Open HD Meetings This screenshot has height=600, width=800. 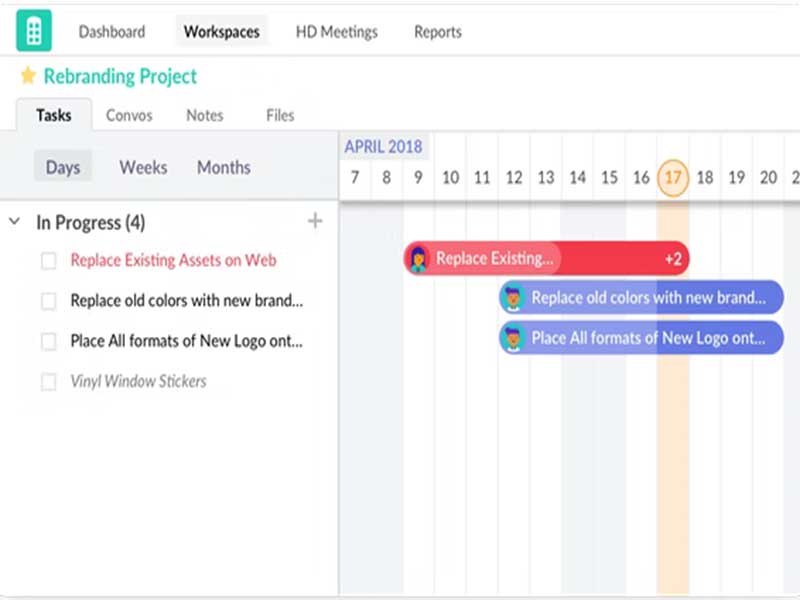point(337,32)
